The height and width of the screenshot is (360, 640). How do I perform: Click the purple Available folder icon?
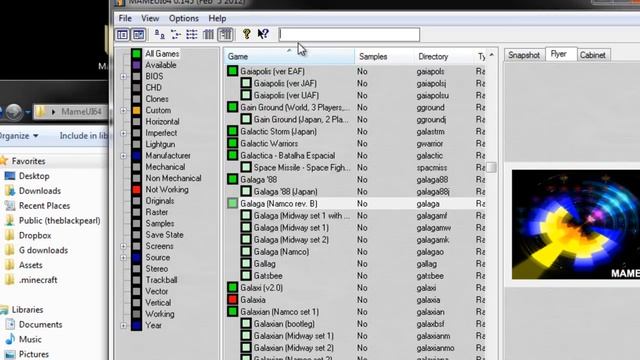136,65
